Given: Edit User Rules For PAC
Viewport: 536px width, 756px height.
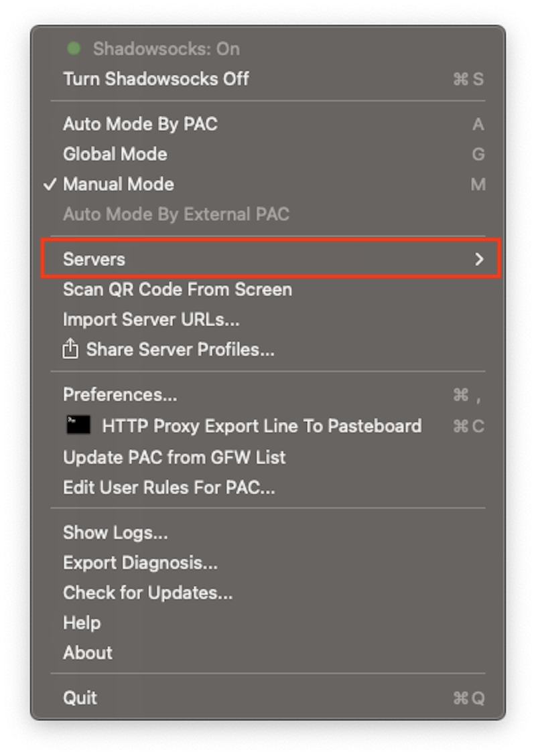Looking at the screenshot, I should [x=170, y=487].
